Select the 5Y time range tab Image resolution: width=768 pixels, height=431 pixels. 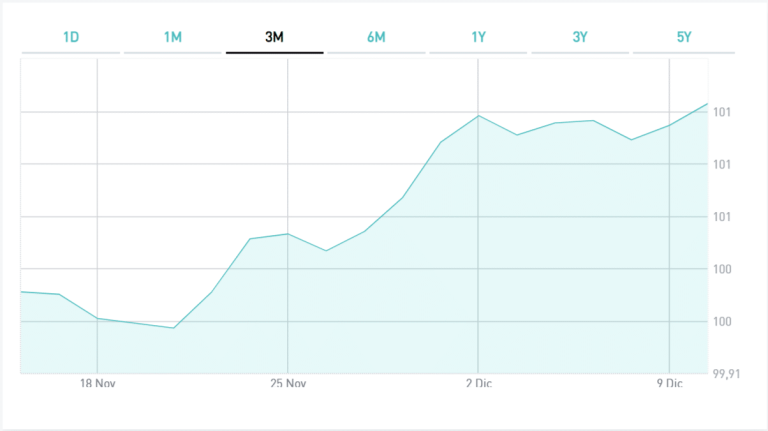tap(684, 37)
